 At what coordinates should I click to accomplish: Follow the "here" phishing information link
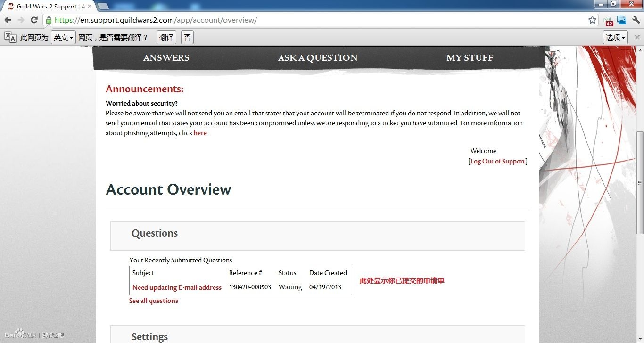coord(200,133)
